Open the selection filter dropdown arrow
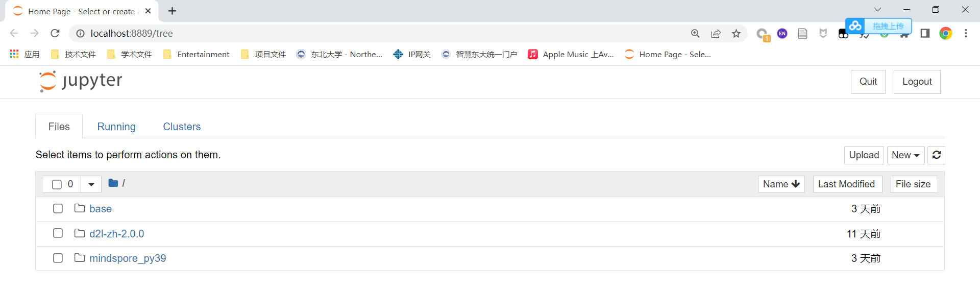This screenshot has width=980, height=292. (x=91, y=184)
